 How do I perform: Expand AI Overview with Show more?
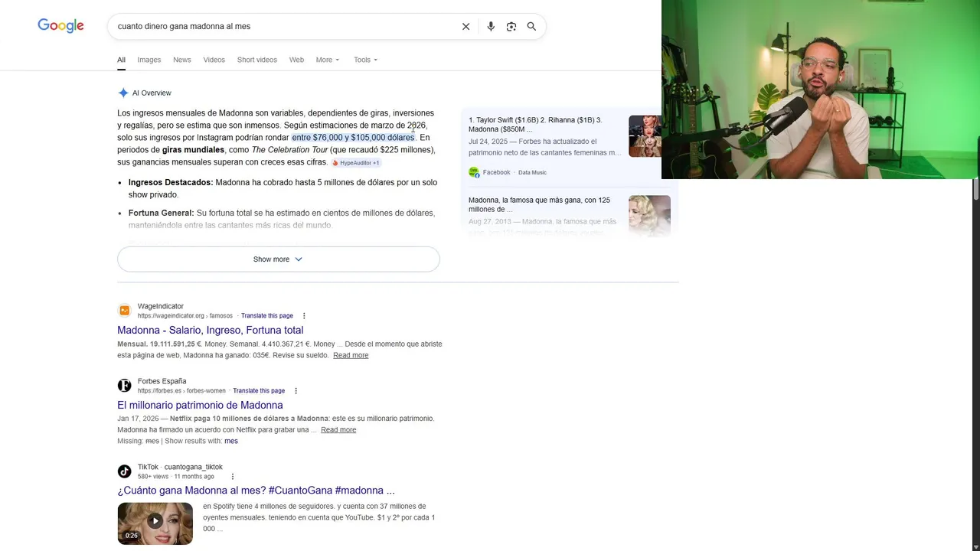click(x=278, y=259)
